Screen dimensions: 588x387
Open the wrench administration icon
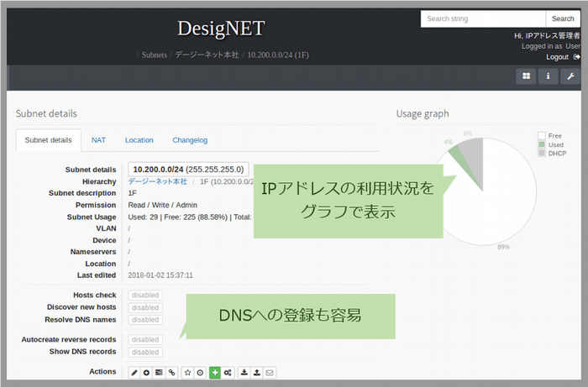pyautogui.click(x=570, y=76)
